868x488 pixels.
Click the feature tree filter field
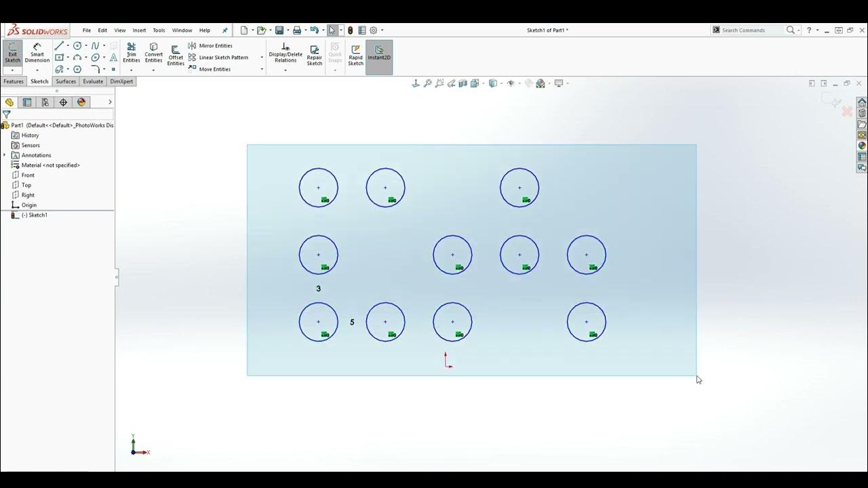click(57, 115)
